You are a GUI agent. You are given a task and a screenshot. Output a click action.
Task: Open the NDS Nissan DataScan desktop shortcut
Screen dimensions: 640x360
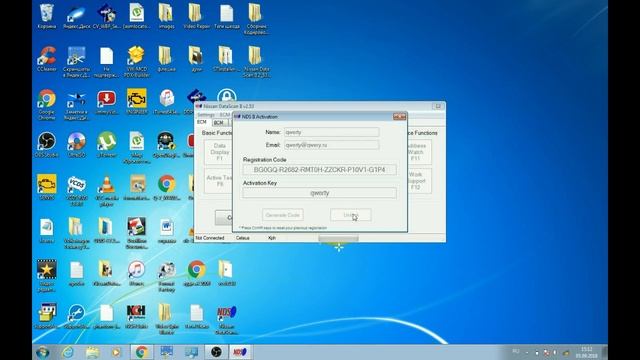[x=226, y=319]
